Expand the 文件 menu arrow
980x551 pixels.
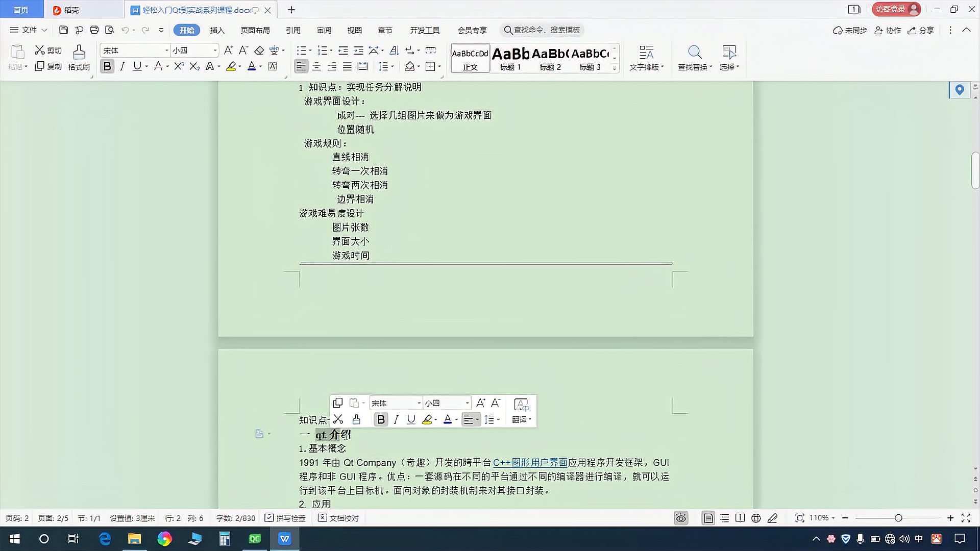coord(44,30)
